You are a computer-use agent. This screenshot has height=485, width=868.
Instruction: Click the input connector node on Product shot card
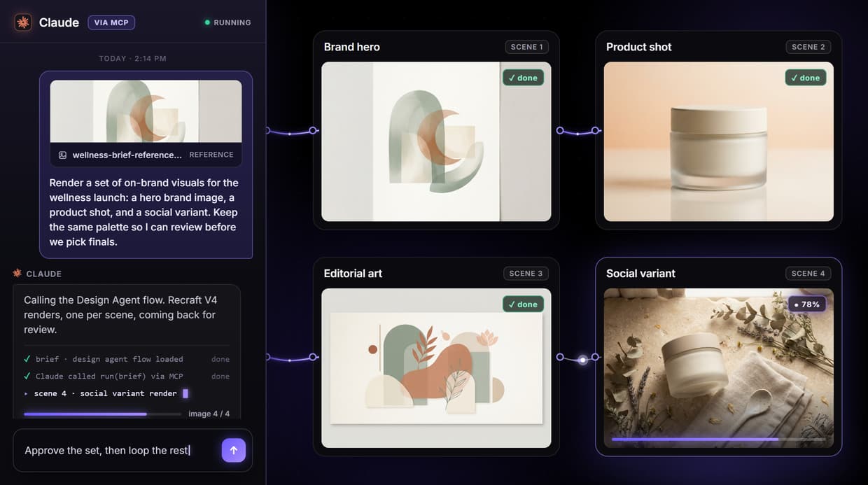[595, 130]
